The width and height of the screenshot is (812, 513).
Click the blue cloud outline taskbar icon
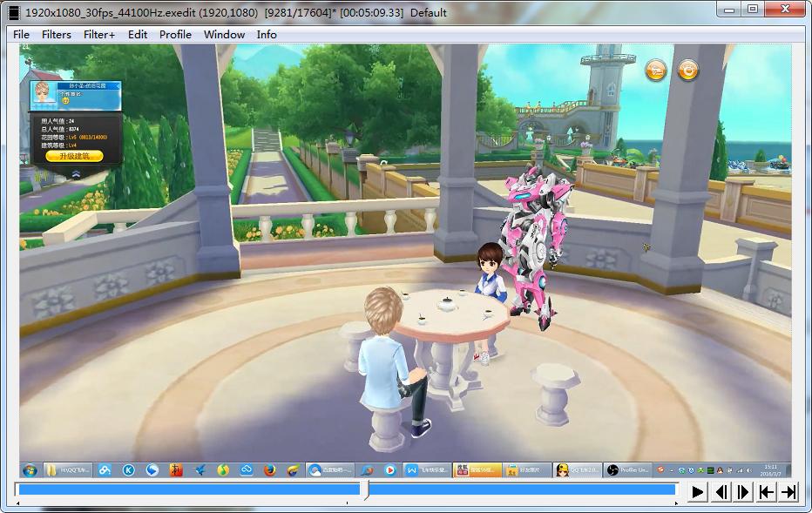point(247,470)
